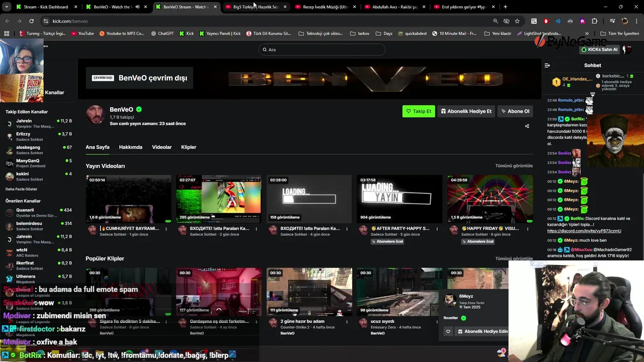
Task: Close the Stream - Kick Dashboard tab
Action: 75,7
